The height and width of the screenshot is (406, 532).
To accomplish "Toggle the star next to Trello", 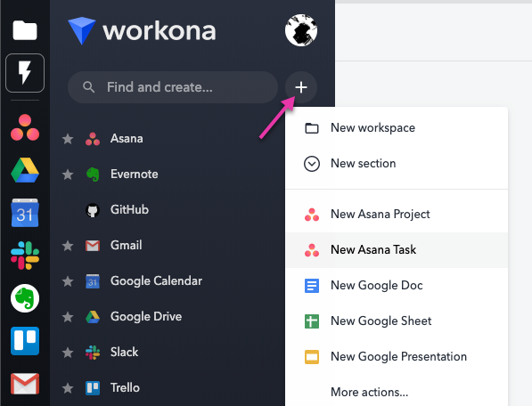I will coord(68,387).
